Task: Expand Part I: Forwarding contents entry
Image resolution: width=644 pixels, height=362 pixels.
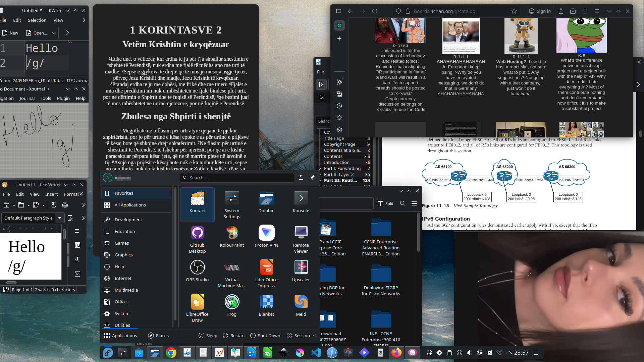Action: pos(320,168)
